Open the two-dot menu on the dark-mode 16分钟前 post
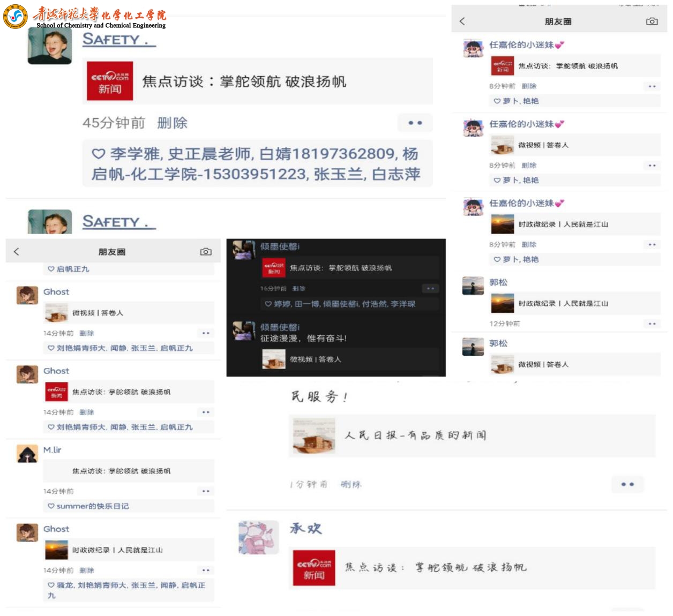The width and height of the screenshot is (673, 616). pos(430,289)
